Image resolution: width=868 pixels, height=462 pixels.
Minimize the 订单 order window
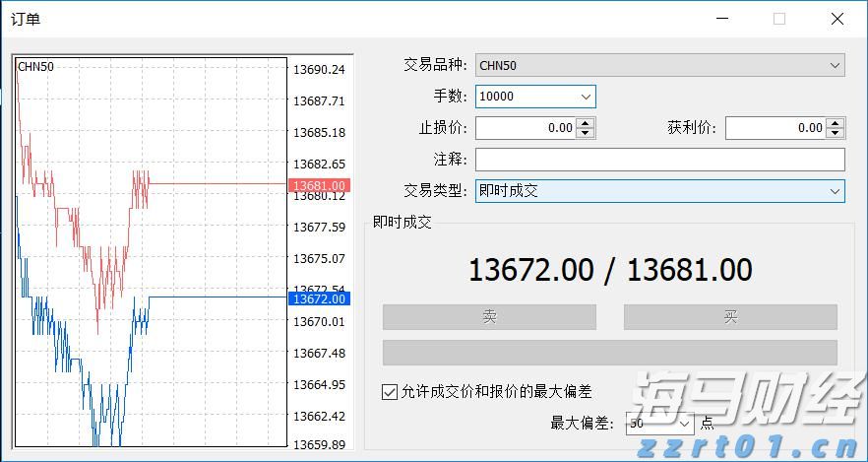[723, 19]
